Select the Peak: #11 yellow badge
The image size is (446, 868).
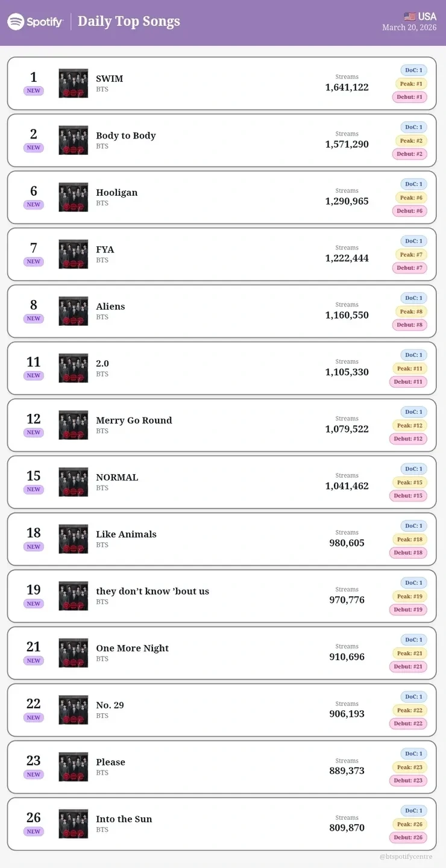410,368
